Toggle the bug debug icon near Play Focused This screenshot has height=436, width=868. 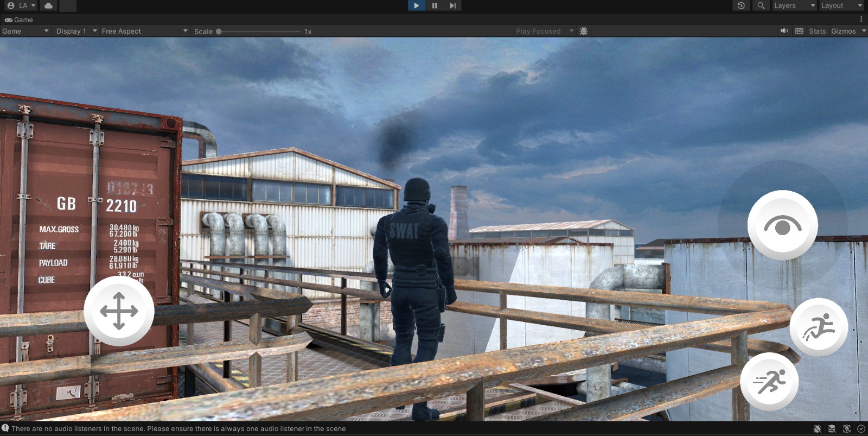point(584,31)
